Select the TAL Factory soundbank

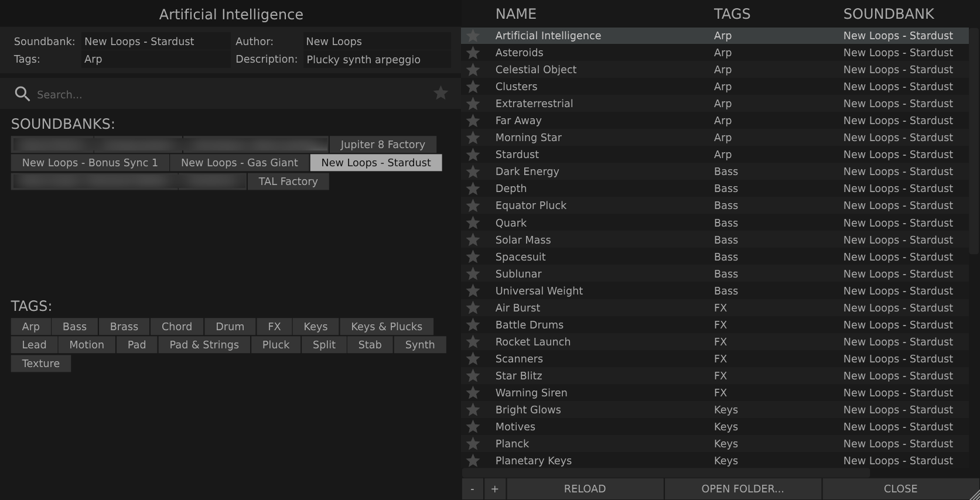pos(288,181)
